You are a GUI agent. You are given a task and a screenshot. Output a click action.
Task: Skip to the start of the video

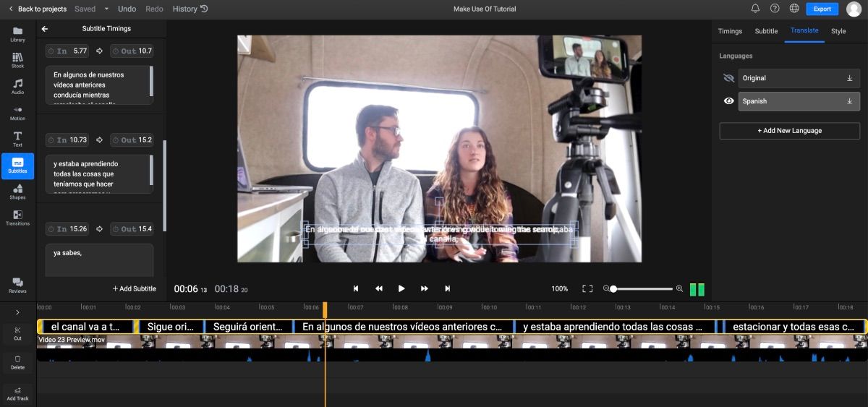(356, 288)
